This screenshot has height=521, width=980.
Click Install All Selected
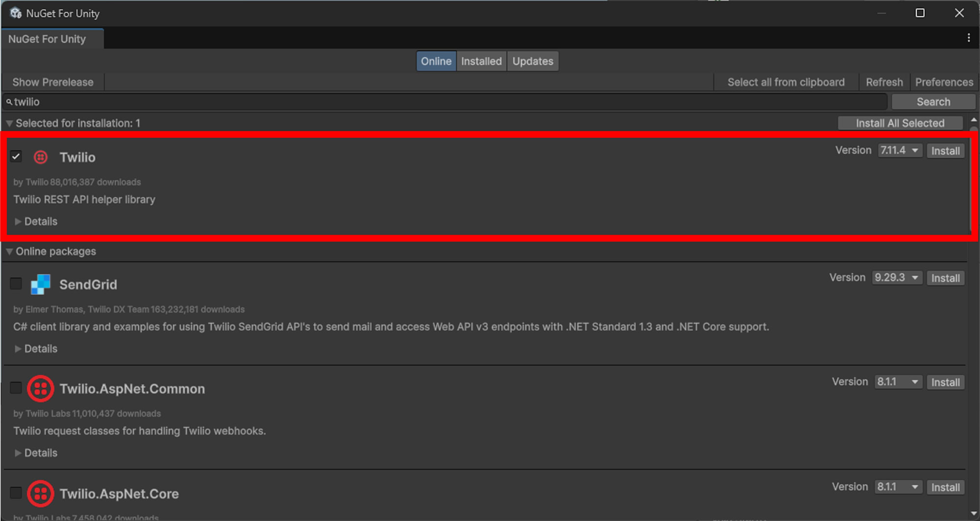[900, 123]
